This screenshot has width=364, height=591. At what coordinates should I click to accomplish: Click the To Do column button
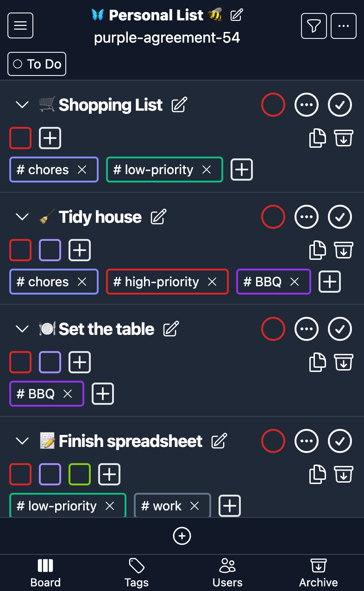37,64
